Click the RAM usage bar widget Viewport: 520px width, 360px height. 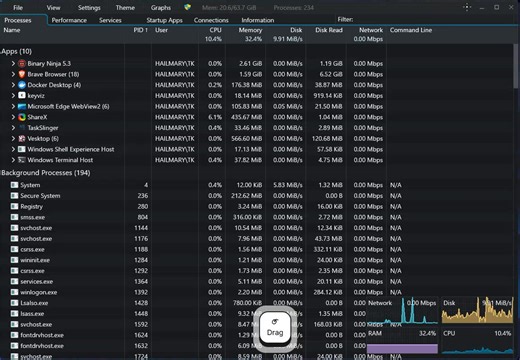pos(402,342)
